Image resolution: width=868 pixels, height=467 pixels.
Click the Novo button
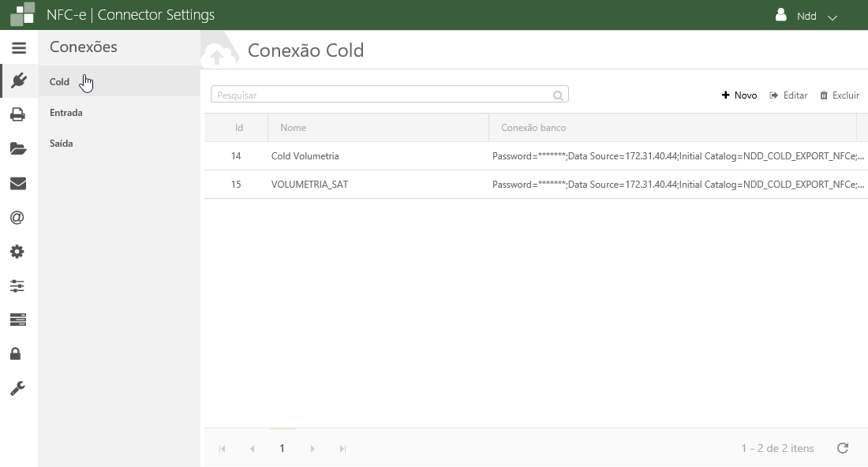[739, 95]
